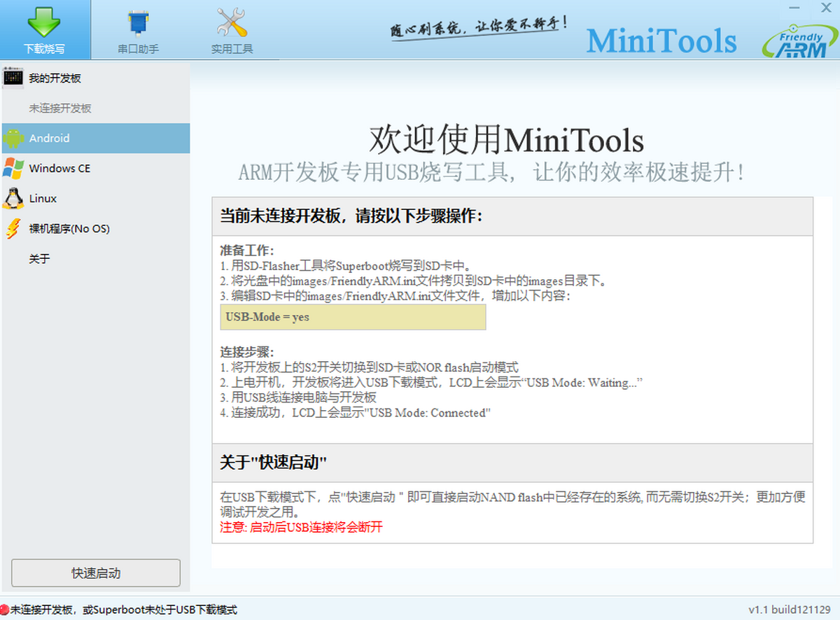The image size is (840, 620).
Task: Select Android in the sidebar
Action: point(95,139)
